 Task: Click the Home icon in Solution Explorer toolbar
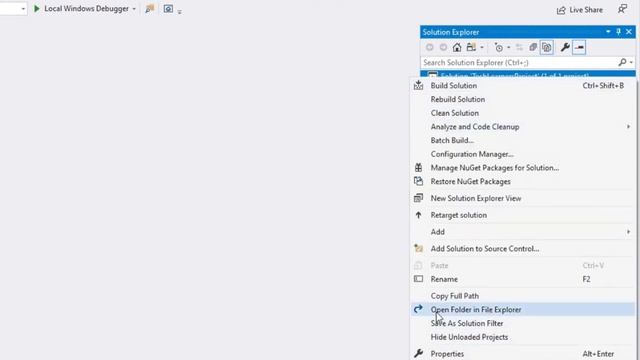coord(457,47)
